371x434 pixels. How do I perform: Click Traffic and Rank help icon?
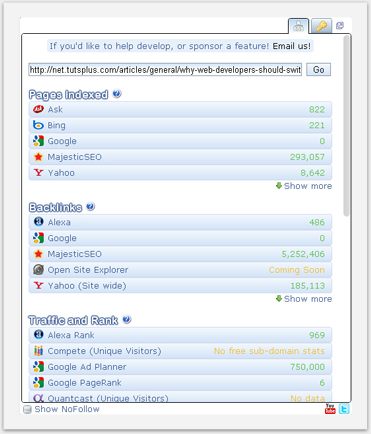(127, 320)
